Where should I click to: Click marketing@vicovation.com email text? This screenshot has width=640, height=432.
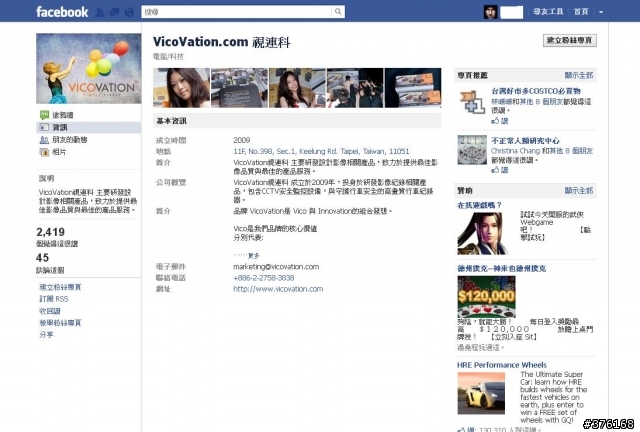click(276, 267)
